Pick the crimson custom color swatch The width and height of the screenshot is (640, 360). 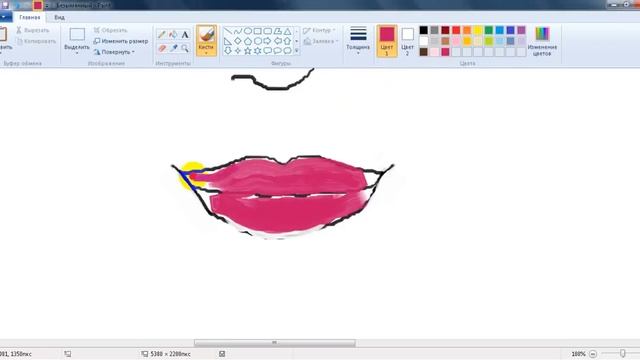445,52
